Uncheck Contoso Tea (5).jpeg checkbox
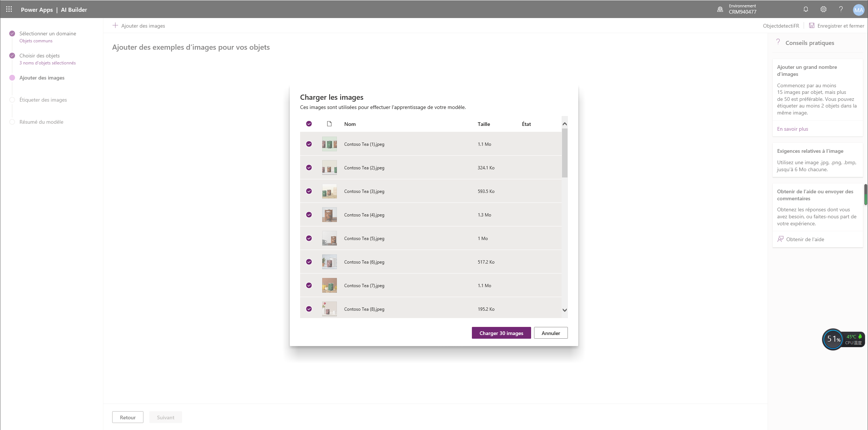This screenshot has width=868, height=430. [309, 238]
